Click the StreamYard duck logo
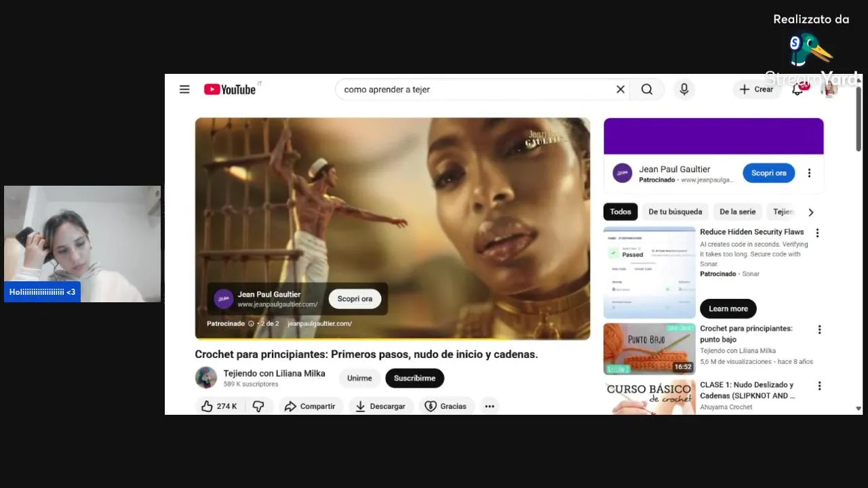The width and height of the screenshot is (868, 488). point(810,49)
